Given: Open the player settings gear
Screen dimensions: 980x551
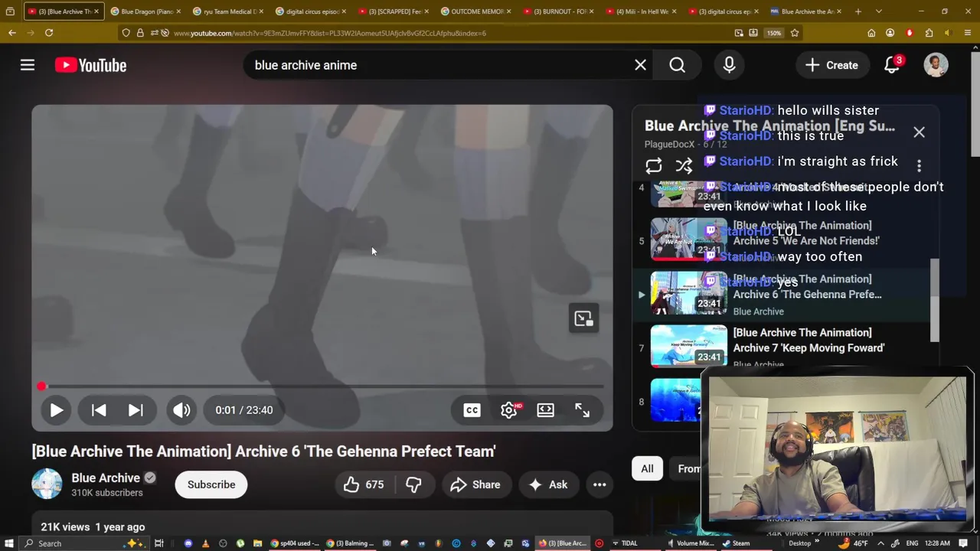Looking at the screenshot, I should point(509,410).
